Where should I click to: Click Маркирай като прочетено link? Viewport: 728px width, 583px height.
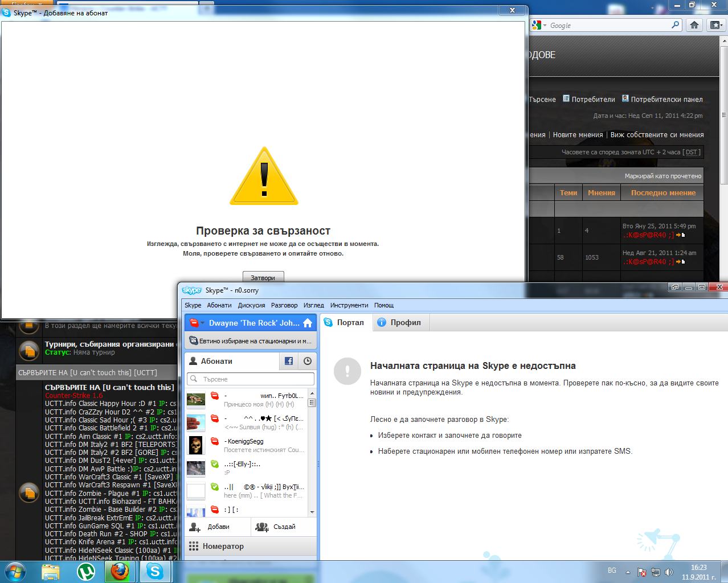coord(663,176)
